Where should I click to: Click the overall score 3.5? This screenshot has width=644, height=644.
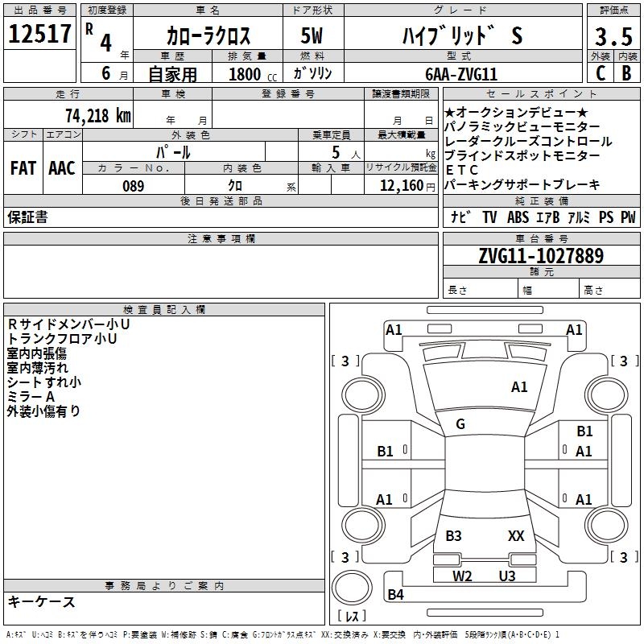coord(613,37)
